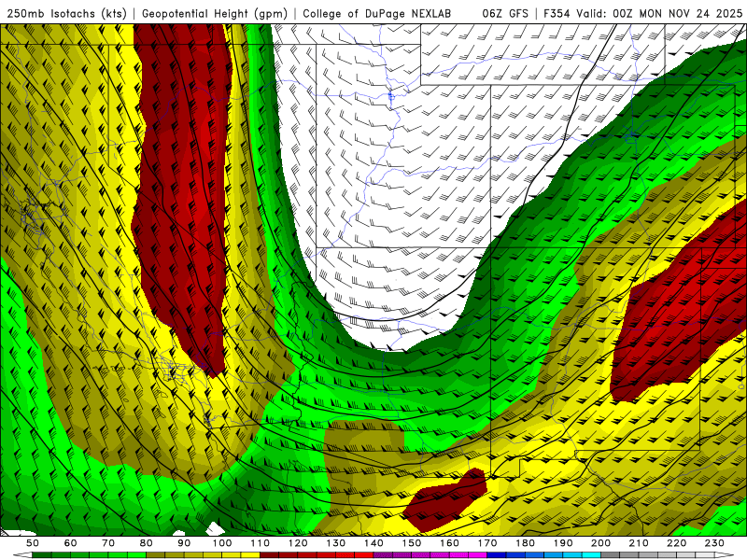Click the '220' legend value

676,543
